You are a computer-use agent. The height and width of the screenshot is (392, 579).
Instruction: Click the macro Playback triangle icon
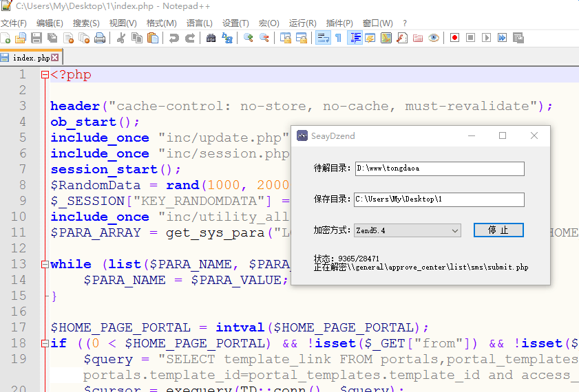(x=486, y=38)
